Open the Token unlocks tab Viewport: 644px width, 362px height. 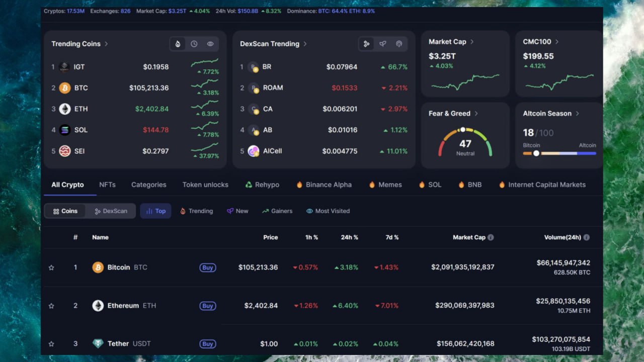[x=205, y=185]
